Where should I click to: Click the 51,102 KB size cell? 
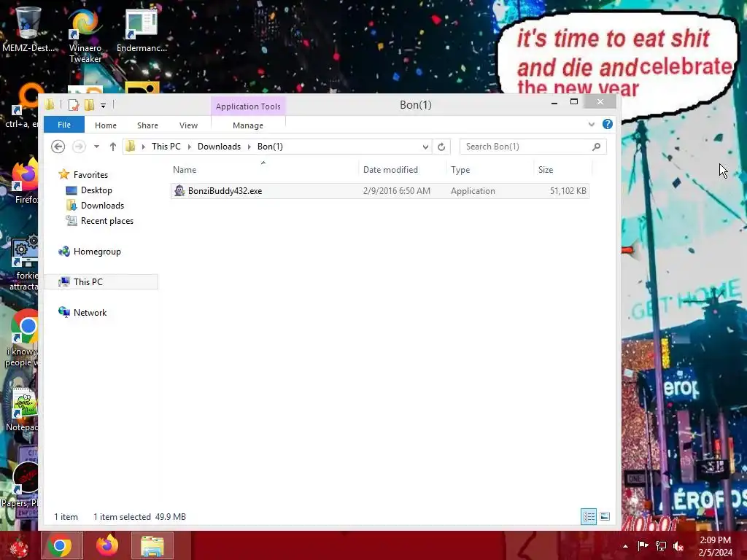pyautogui.click(x=568, y=191)
